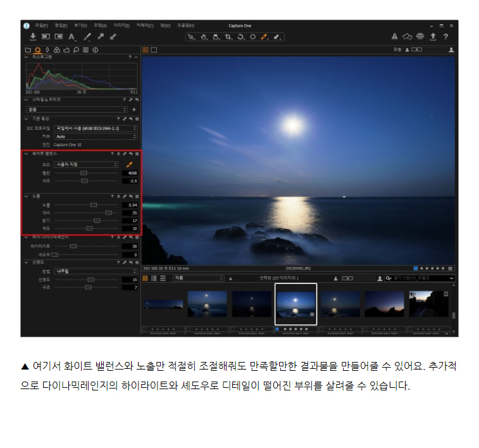
Task: Click the exposure warning triangle icon
Action: pyautogui.click(x=395, y=37)
